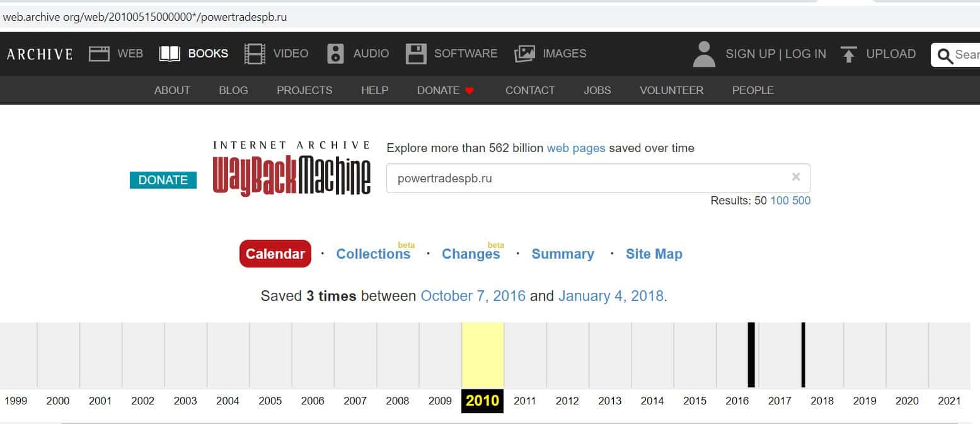
Task: Open the VOLUNTEER page
Action: (x=671, y=90)
